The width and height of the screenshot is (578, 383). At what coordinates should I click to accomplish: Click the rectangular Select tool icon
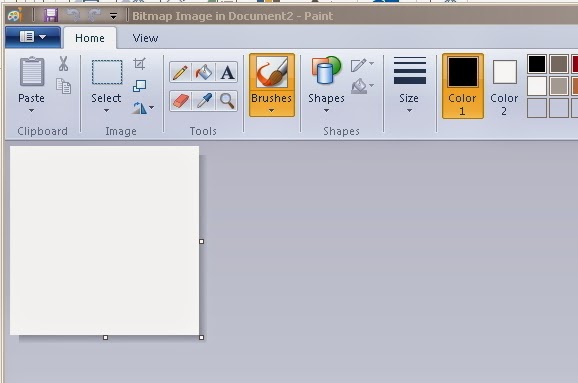(107, 72)
